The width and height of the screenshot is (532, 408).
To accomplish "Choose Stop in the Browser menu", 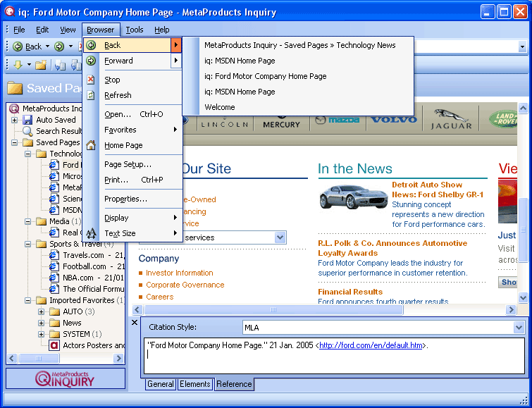I will [132, 80].
